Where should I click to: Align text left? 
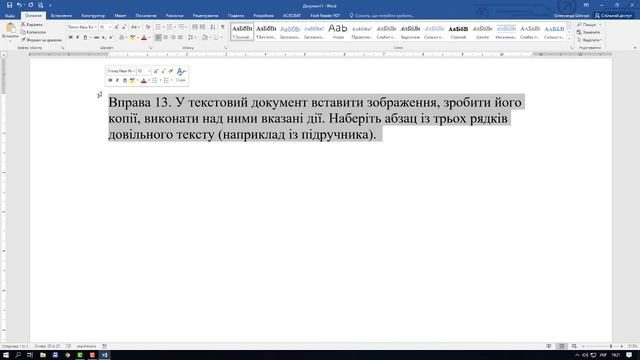coord(158,37)
